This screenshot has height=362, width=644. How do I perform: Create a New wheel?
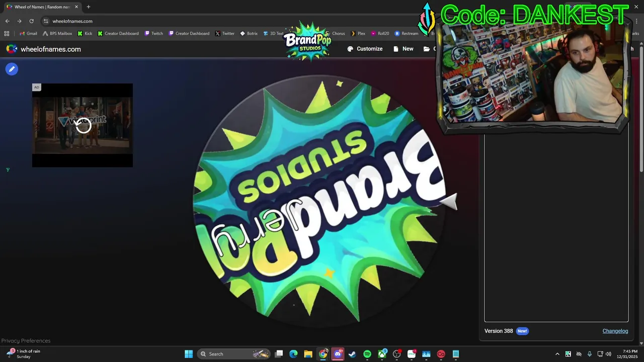(x=403, y=49)
